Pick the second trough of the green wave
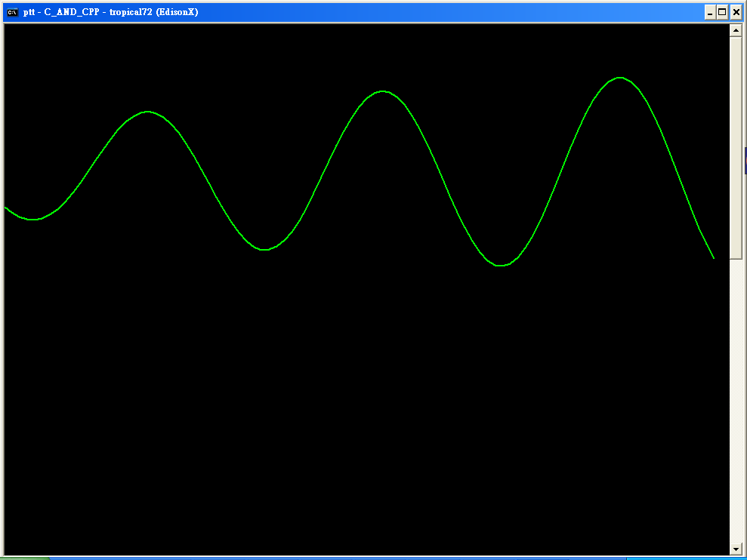The height and width of the screenshot is (560, 747). [x=264, y=249]
